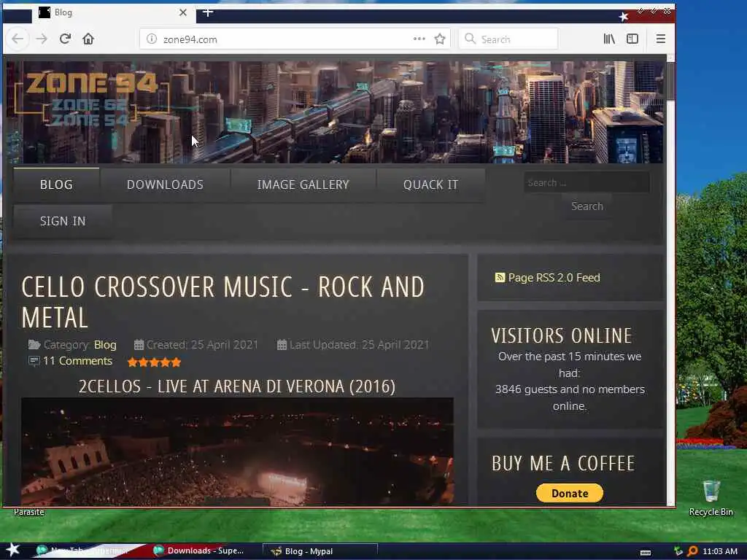Click the VISITORS ONLINE heading
Viewport: 747px width, 560px height.
562,335
